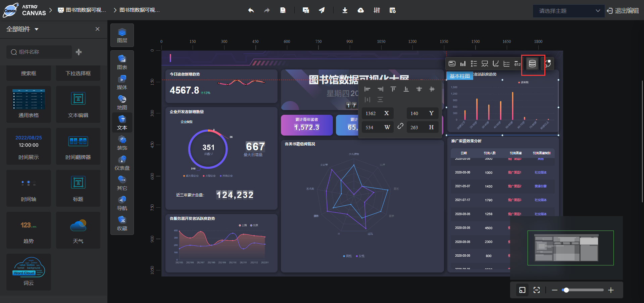Save the canvas with the floppy disk icon
Screen dimensions: 644x303
(283, 10)
